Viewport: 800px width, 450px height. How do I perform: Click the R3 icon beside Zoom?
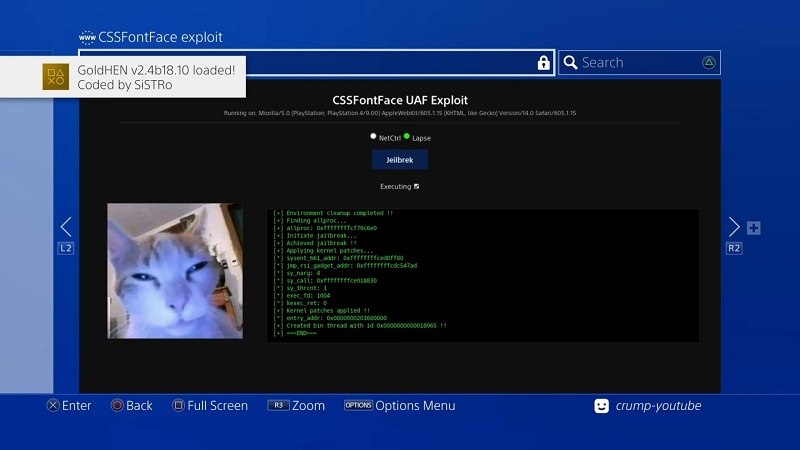coord(278,405)
